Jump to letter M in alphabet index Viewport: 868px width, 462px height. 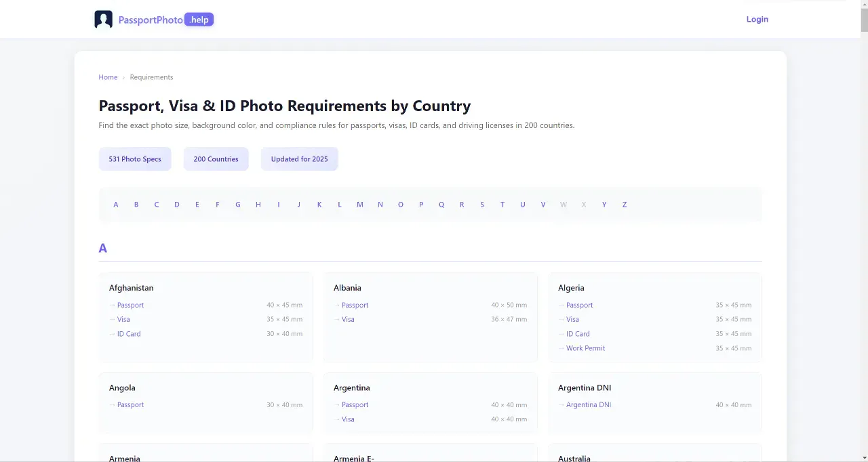(x=360, y=205)
